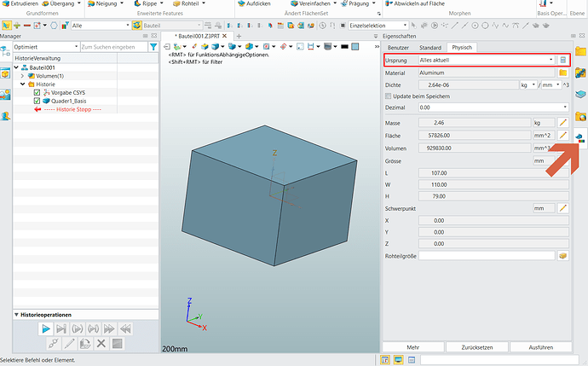Click the Ausführen button

542,346
